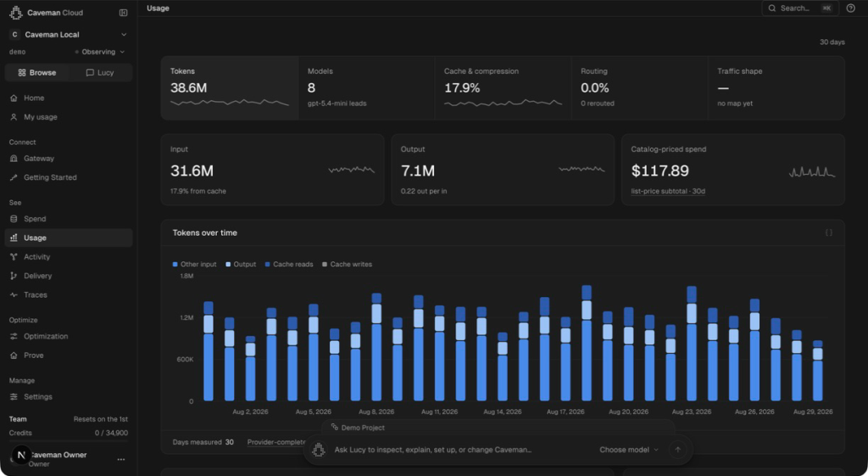Image resolution: width=868 pixels, height=476 pixels.
Task: Click the Demo Project link icon
Action: tap(334, 428)
